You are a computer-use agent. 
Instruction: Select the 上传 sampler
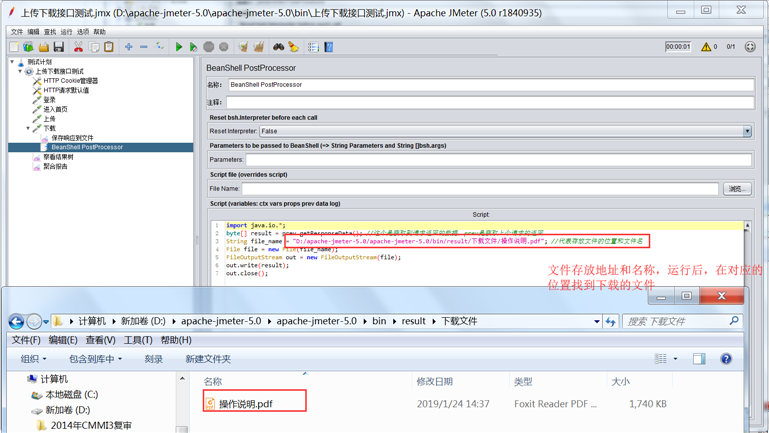point(50,119)
